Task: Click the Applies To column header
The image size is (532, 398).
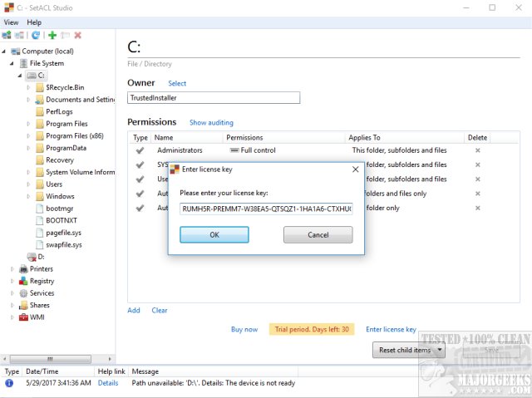Action: coord(404,138)
